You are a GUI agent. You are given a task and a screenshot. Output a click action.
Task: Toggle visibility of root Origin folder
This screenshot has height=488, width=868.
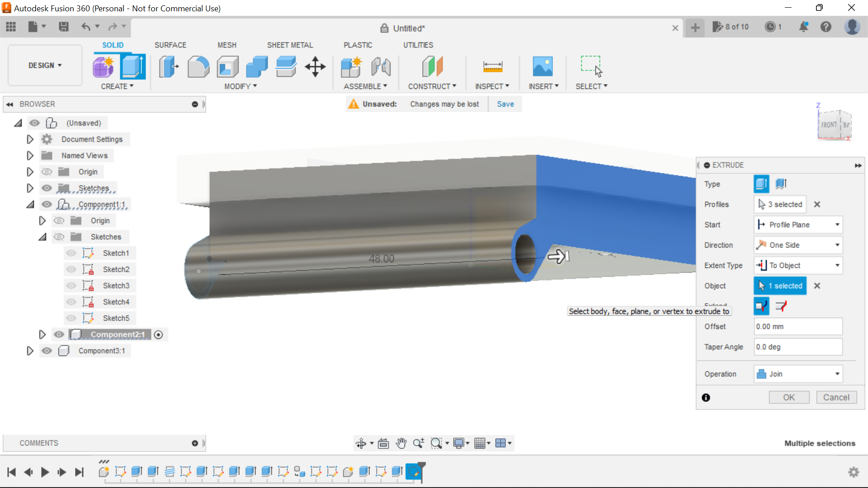point(47,172)
